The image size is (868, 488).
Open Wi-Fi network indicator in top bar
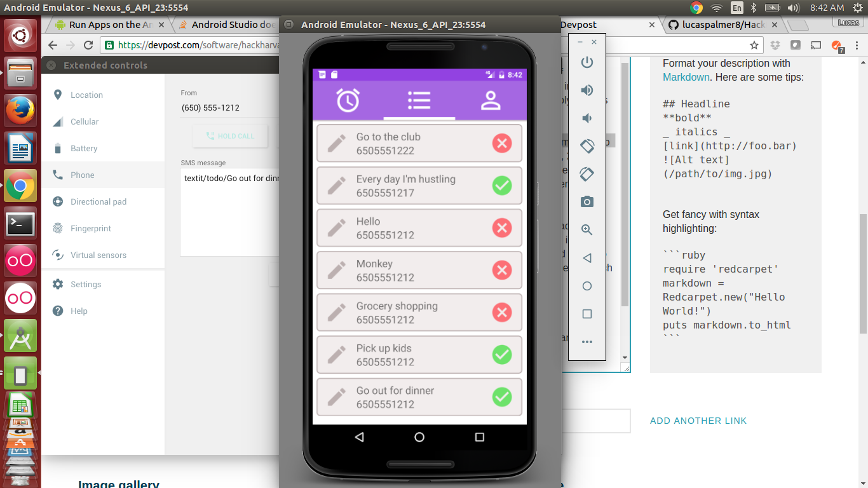point(717,8)
